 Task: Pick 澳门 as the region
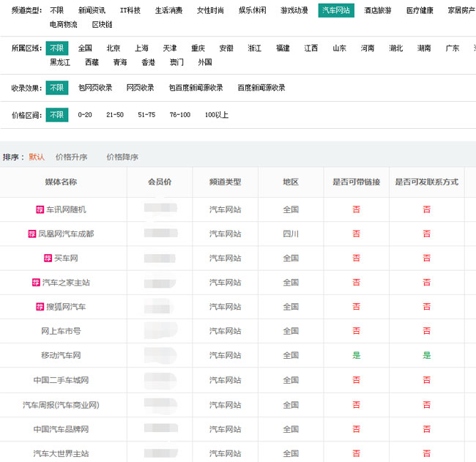pyautogui.click(x=176, y=62)
